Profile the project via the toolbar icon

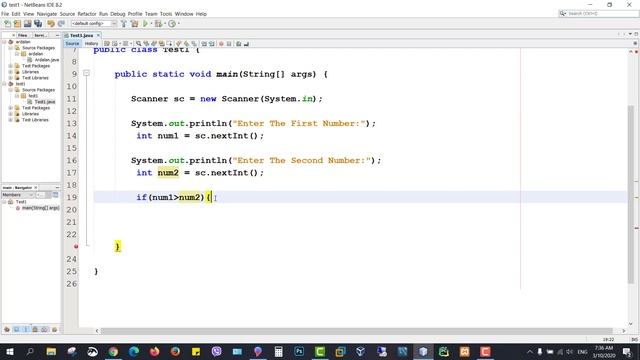click(x=172, y=24)
